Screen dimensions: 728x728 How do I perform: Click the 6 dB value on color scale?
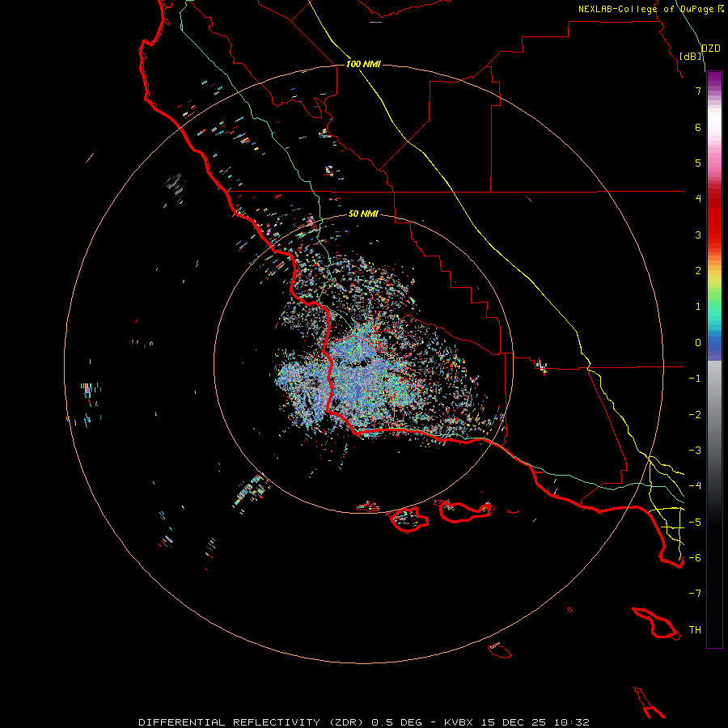[698, 127]
